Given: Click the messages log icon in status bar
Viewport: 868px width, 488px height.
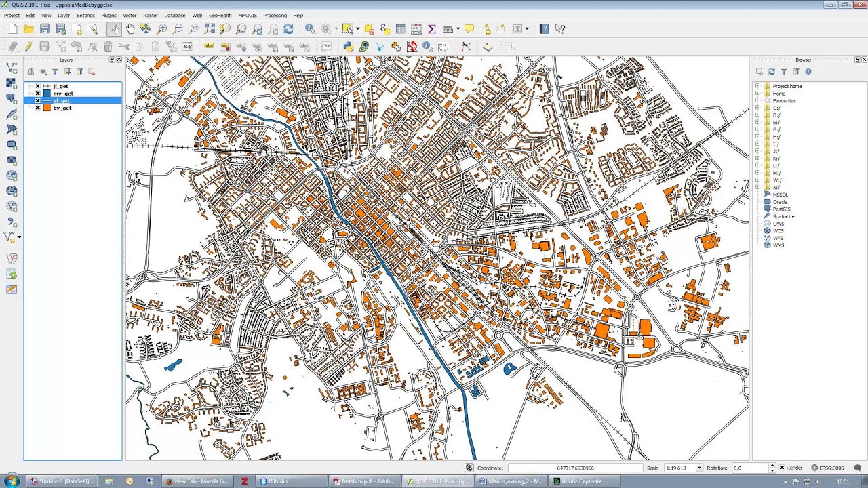Looking at the screenshot, I should (857, 468).
